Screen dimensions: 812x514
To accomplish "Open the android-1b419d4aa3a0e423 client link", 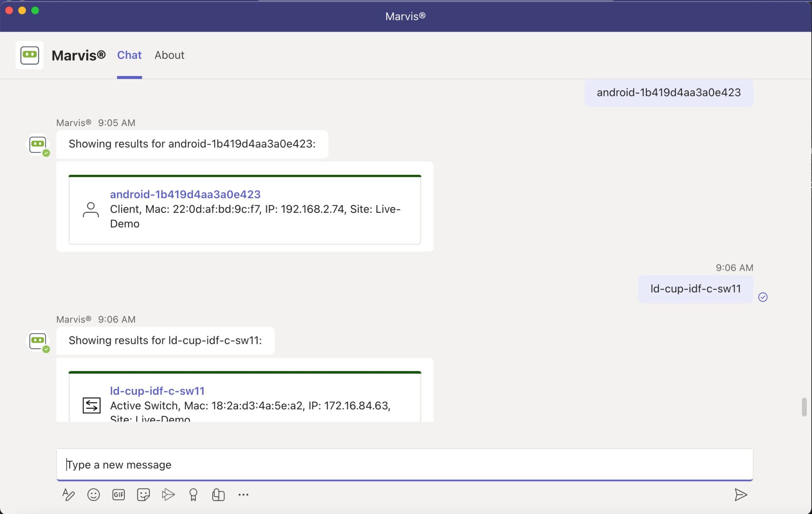I will click(185, 194).
